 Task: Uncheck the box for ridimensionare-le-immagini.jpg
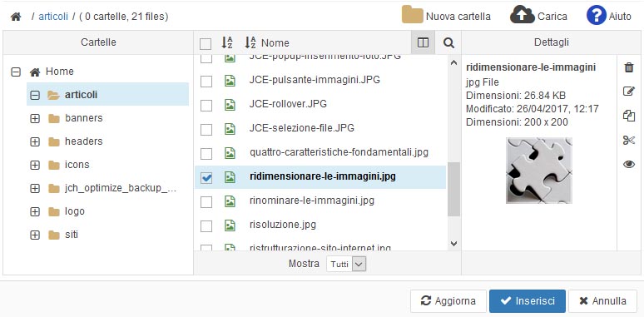click(x=206, y=178)
